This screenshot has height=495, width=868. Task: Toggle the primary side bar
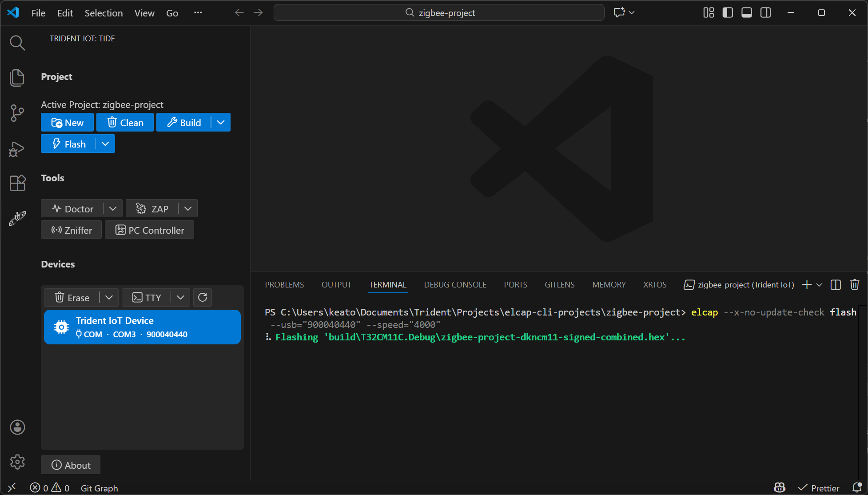728,13
